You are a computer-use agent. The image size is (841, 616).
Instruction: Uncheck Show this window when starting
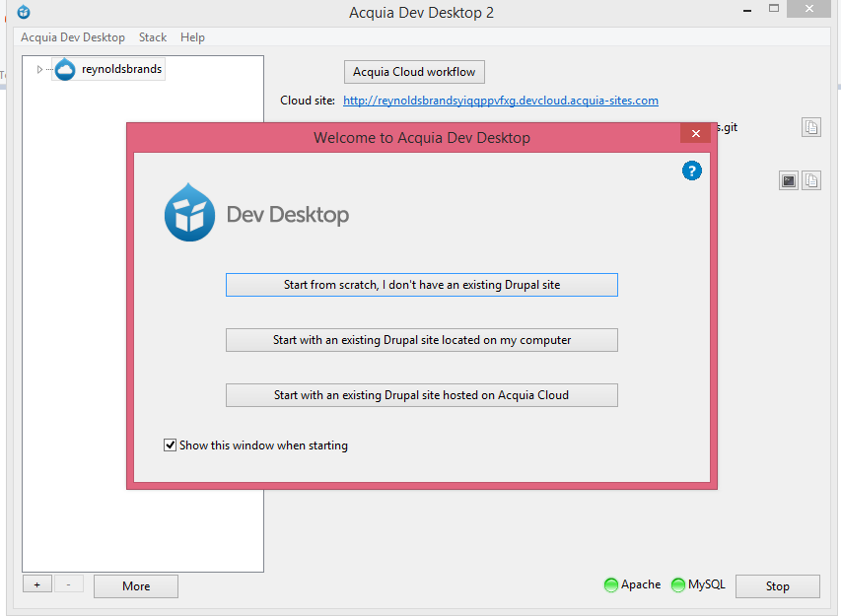pos(170,445)
